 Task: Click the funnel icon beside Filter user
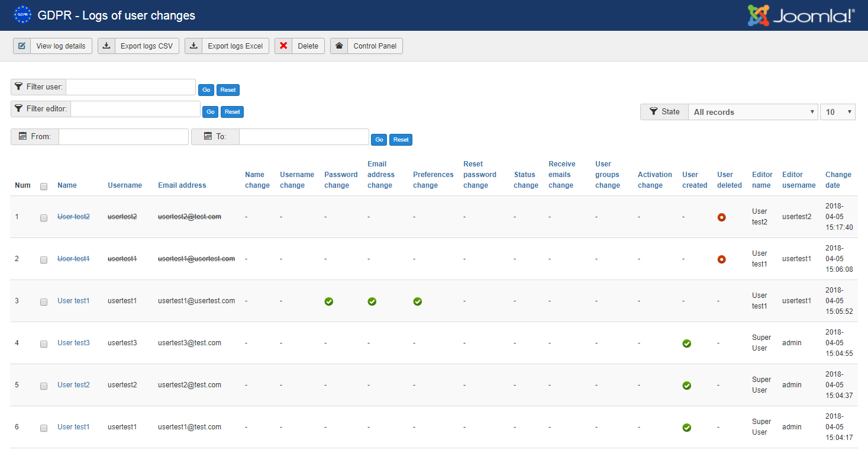(19, 86)
